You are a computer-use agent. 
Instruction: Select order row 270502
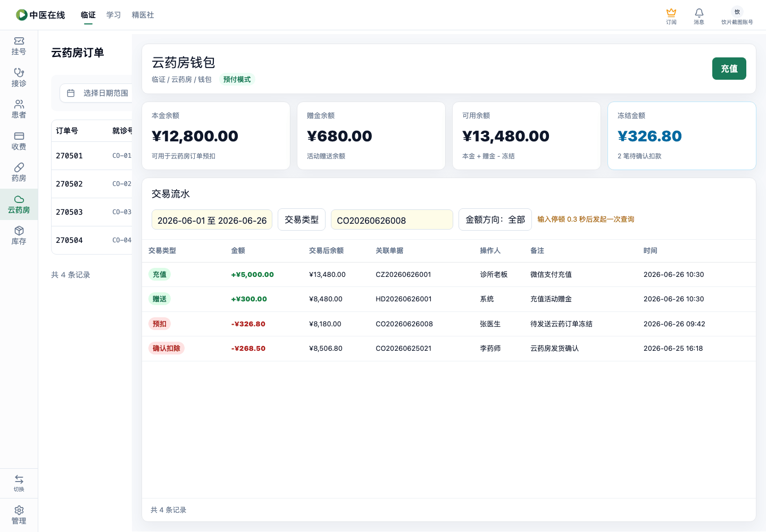tap(92, 184)
